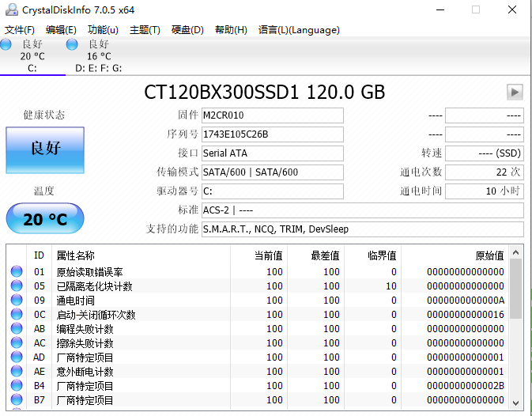This screenshot has width=532, height=416.
Task: Click the 20 °C temperature button
Action: [45, 218]
